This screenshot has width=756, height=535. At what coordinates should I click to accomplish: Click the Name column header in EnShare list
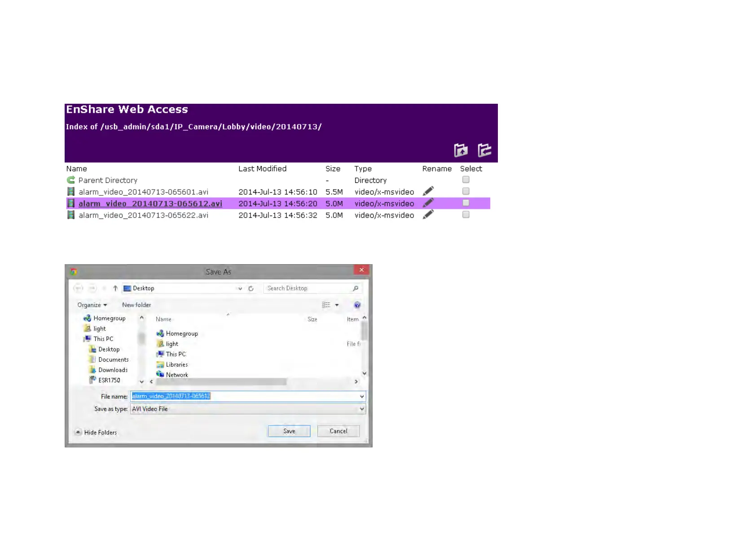click(x=77, y=169)
